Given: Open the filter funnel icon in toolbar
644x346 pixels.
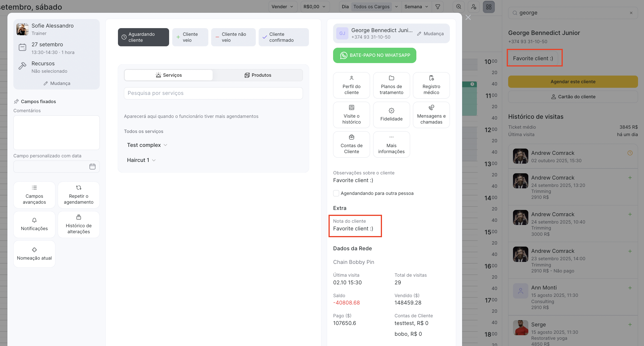Looking at the screenshot, I should click(438, 7).
